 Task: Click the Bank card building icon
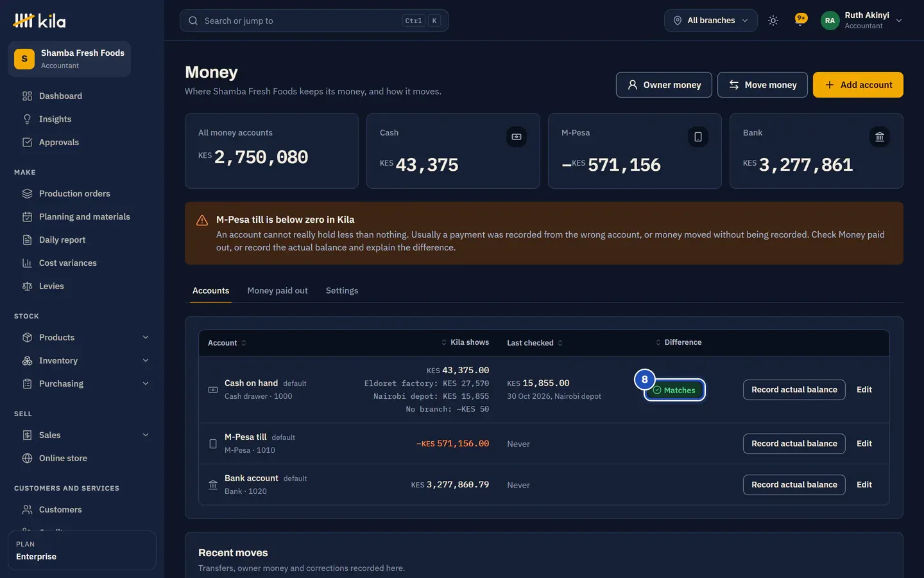(880, 137)
